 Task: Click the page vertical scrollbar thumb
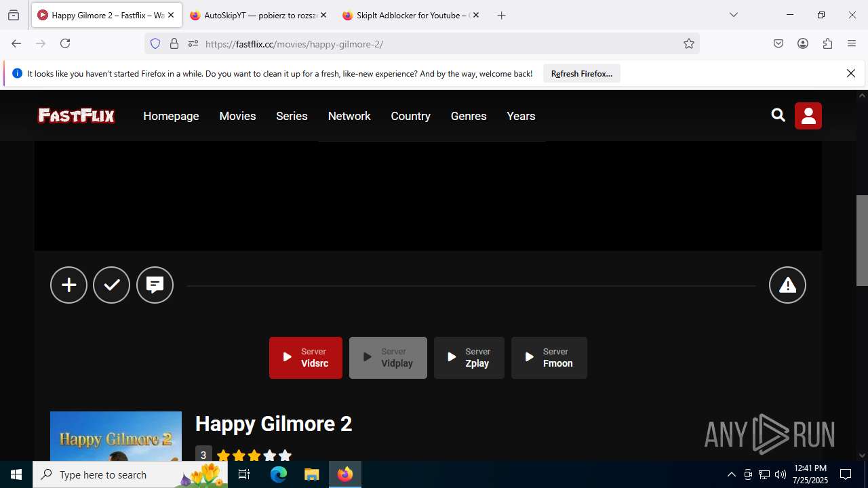click(x=862, y=241)
